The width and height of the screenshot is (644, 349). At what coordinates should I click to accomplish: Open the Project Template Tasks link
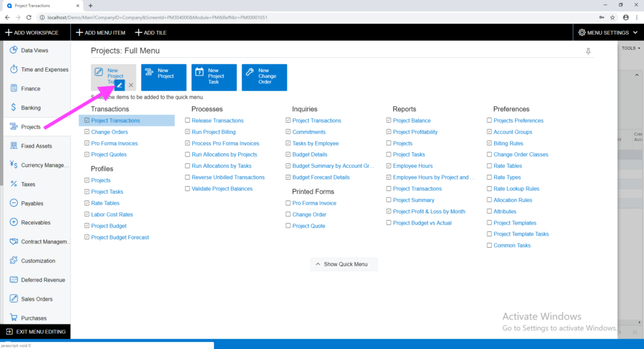521,234
